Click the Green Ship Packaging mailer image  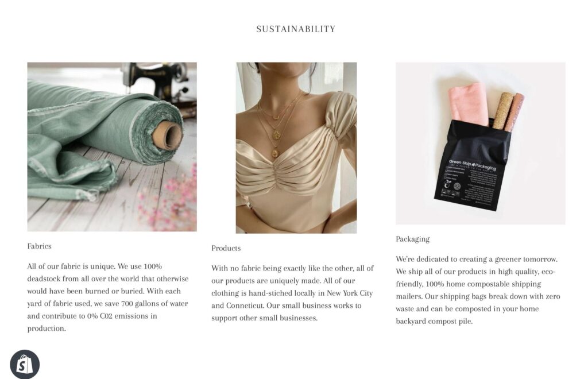pos(481,143)
